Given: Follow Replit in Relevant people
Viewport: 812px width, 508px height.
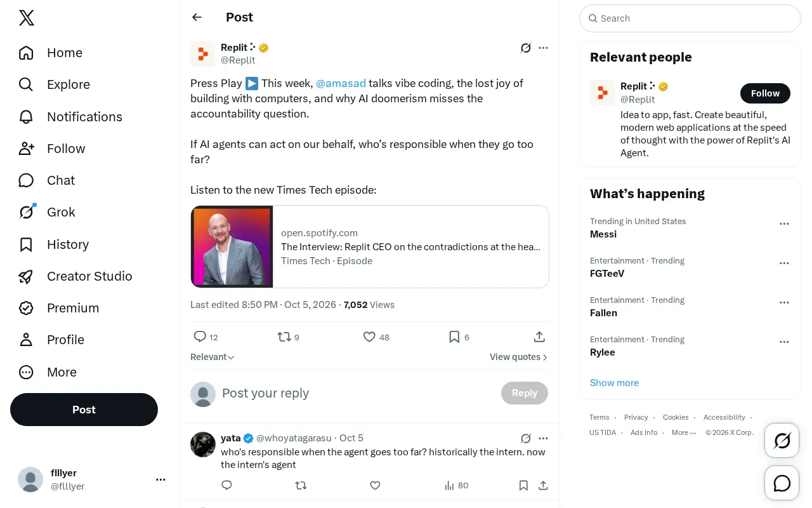Looking at the screenshot, I should point(765,93).
